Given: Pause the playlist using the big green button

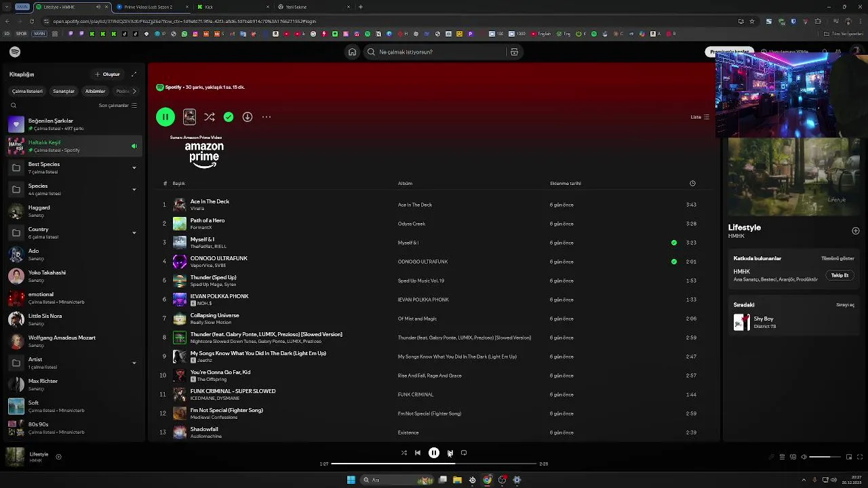Looking at the screenshot, I should tap(165, 117).
